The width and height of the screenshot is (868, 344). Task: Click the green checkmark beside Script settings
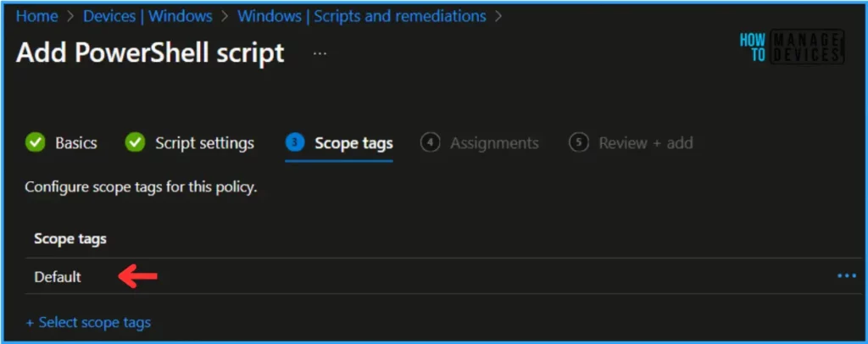click(135, 142)
